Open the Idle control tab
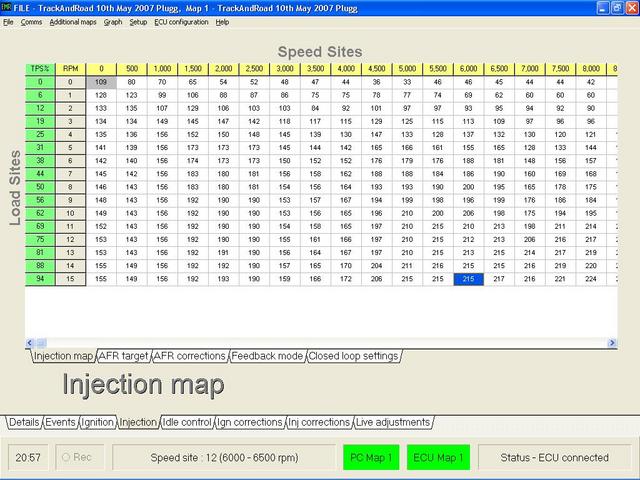The width and height of the screenshot is (640, 480). 186,423
